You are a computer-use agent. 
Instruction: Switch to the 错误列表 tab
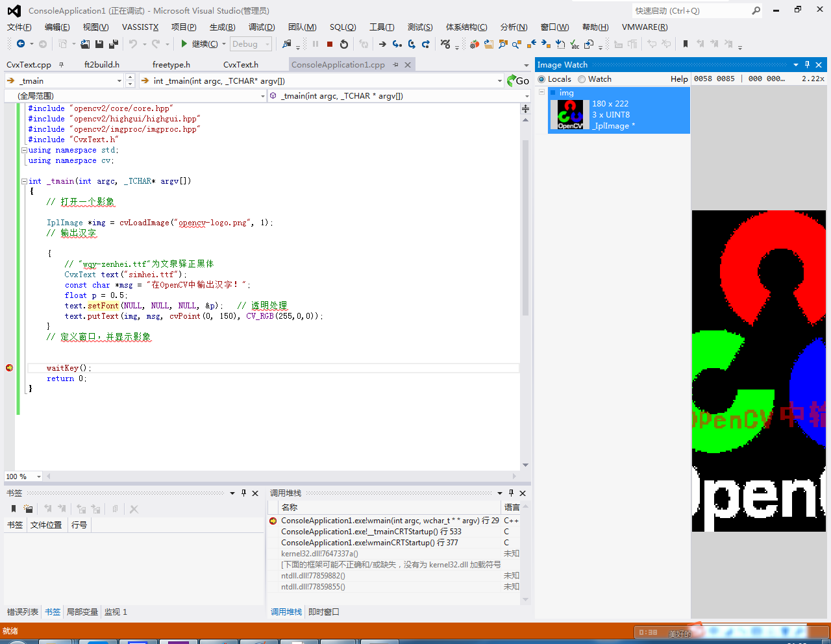point(23,612)
